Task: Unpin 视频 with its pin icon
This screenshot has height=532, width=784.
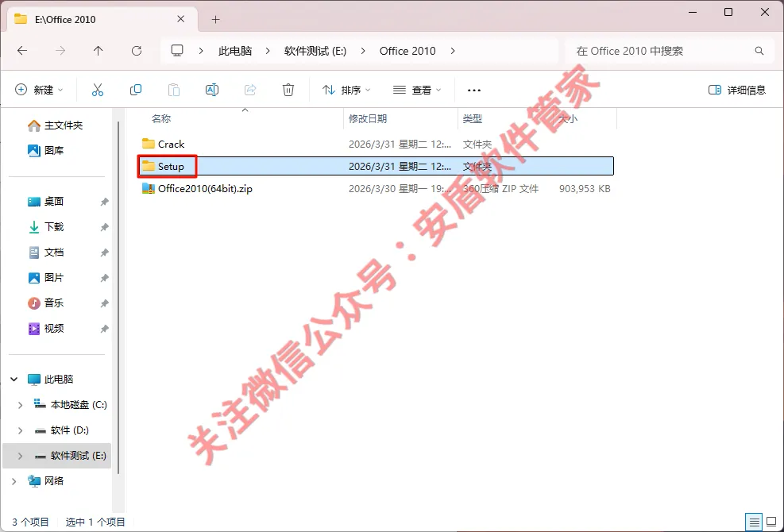Action: (104, 329)
